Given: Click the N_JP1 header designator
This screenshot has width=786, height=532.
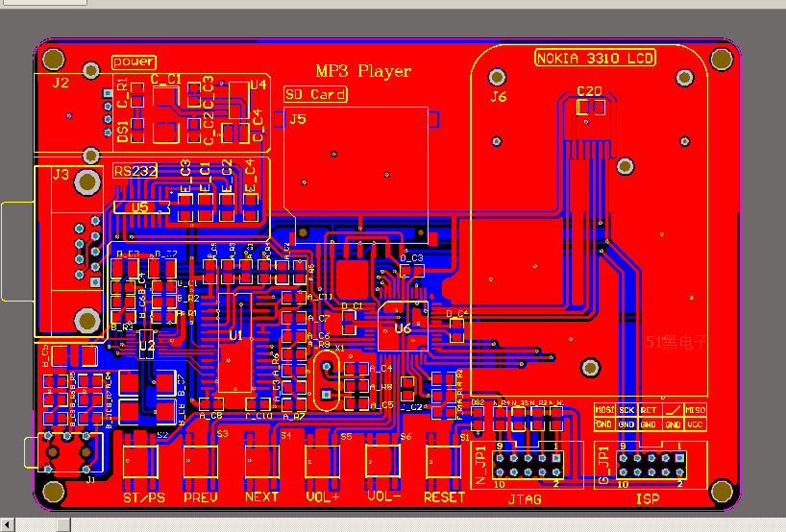Looking at the screenshot, I should 480,466.
